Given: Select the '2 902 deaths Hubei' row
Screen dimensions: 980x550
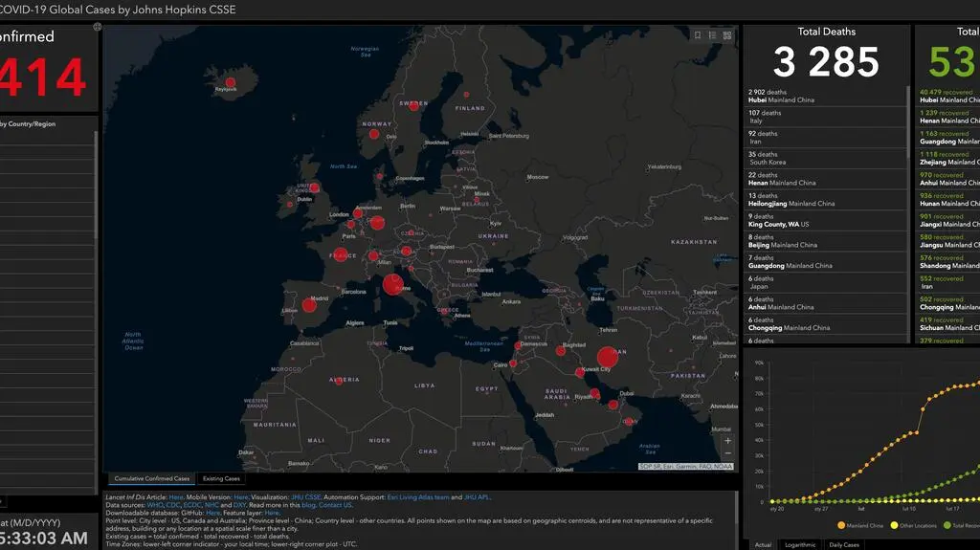Looking at the screenshot, I should (825, 97).
